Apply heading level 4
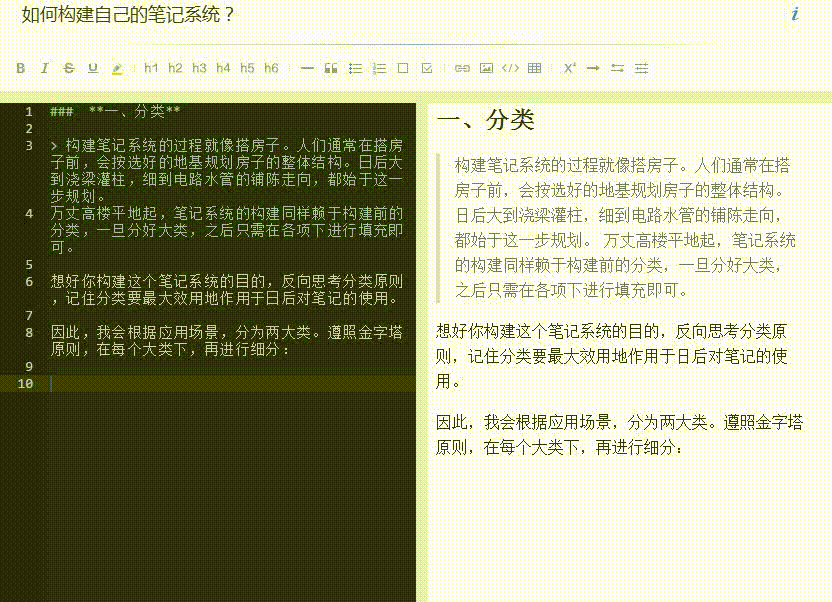 coord(222,68)
